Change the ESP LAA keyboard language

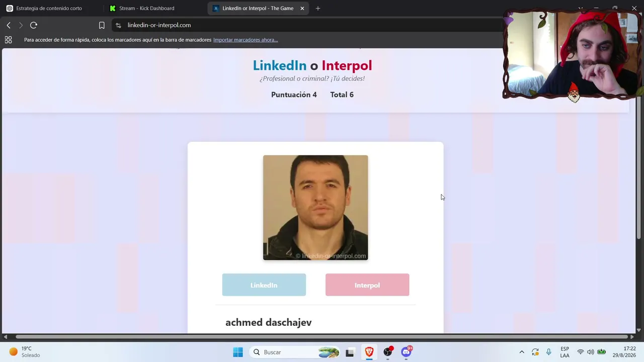(565, 352)
